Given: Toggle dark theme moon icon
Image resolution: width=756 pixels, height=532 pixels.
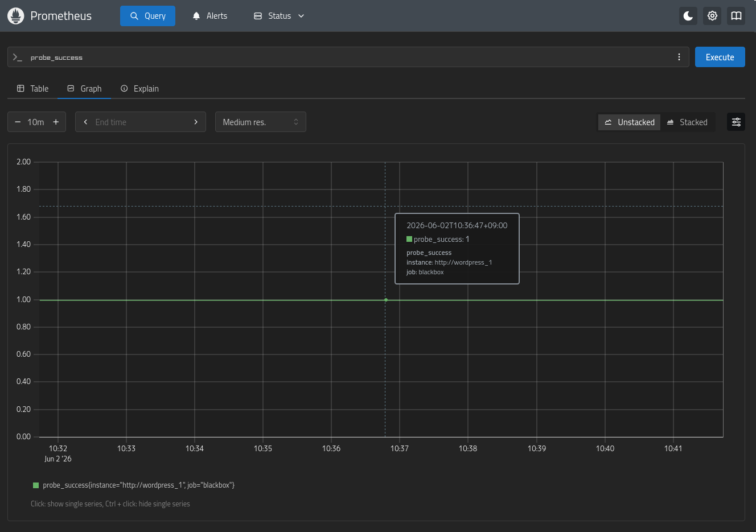Looking at the screenshot, I should (688, 16).
